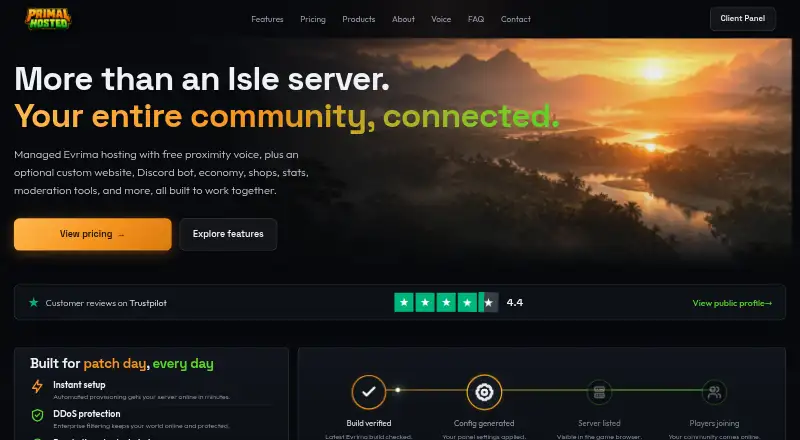Click the View pricing button
The height and width of the screenshot is (440, 800).
(93, 234)
